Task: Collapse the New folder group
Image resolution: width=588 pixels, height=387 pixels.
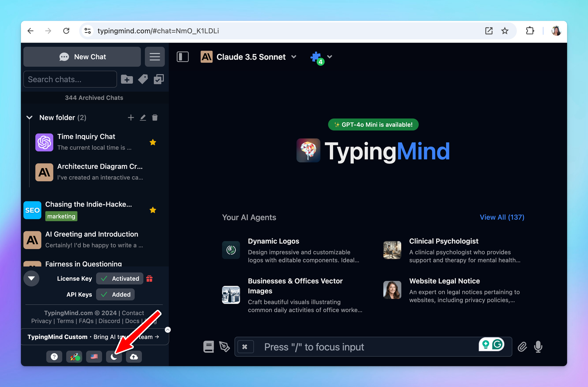Action: [x=29, y=118]
